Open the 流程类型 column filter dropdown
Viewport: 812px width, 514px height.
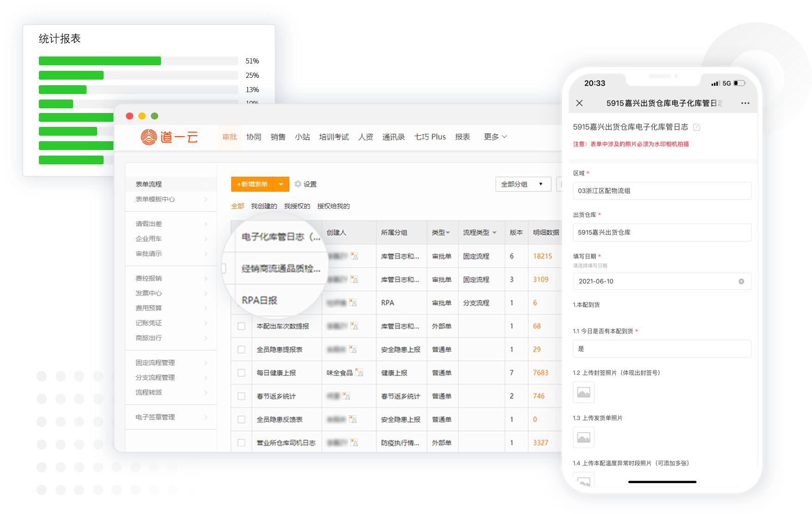click(x=495, y=233)
